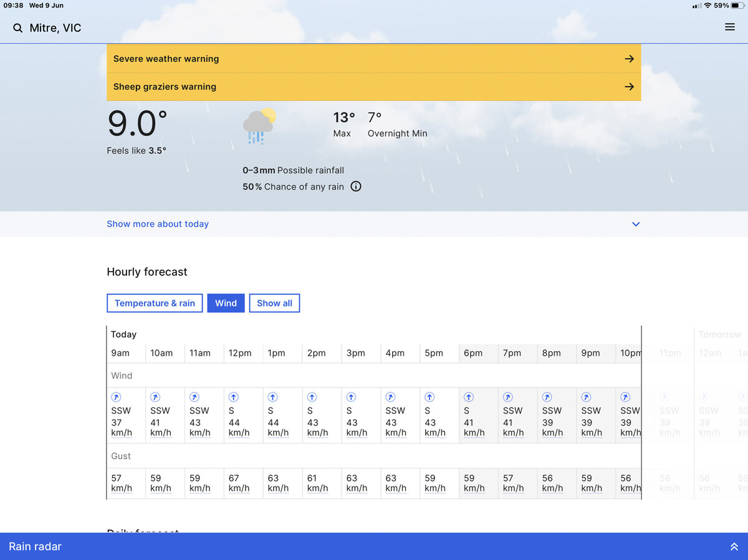Viewport: 748px width, 560px height.
Task: Click the Mitre, VIC location search field
Action: (x=55, y=28)
